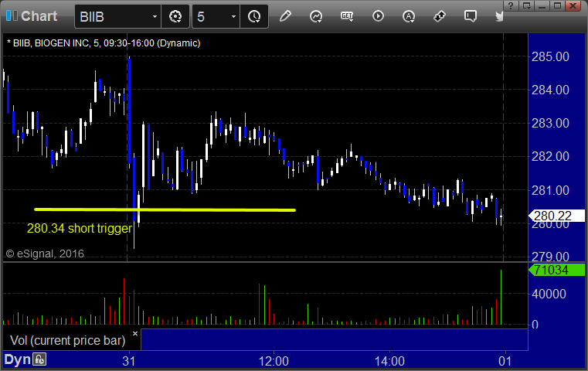Click the 31 date axis label

(x=128, y=361)
